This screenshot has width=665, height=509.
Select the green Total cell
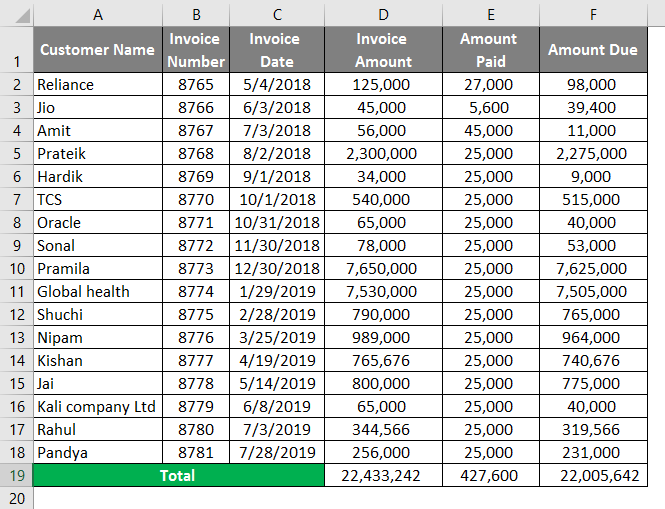click(178, 476)
